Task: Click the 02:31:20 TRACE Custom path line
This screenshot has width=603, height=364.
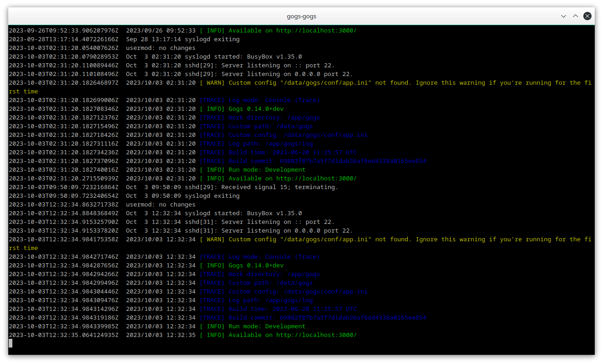Action: (161, 126)
